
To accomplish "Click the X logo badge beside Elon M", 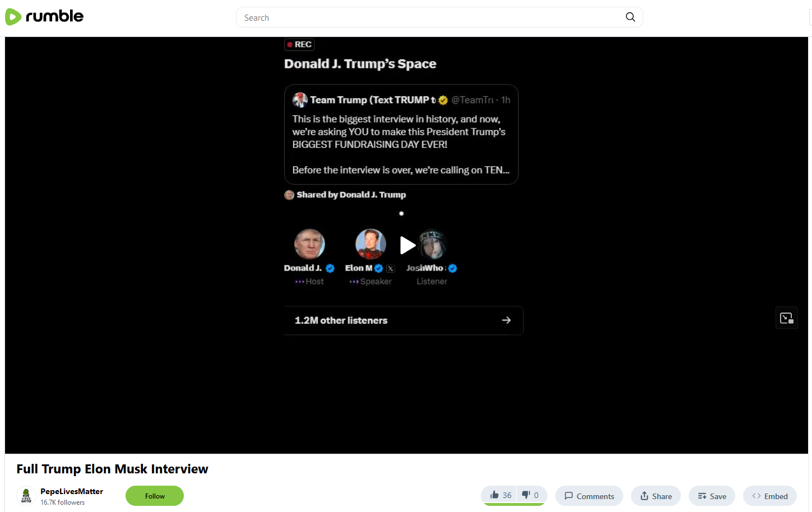I will [x=391, y=268].
